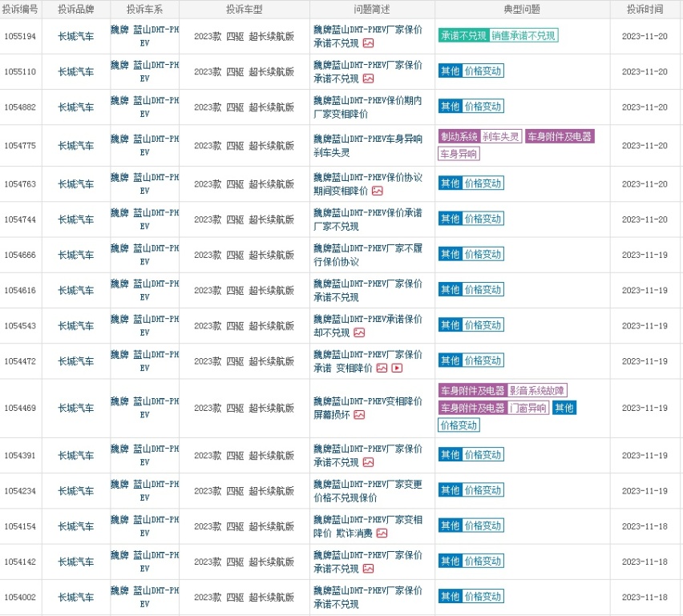Click car model cell in row 1054763
The width and height of the screenshot is (683, 616).
tap(245, 184)
